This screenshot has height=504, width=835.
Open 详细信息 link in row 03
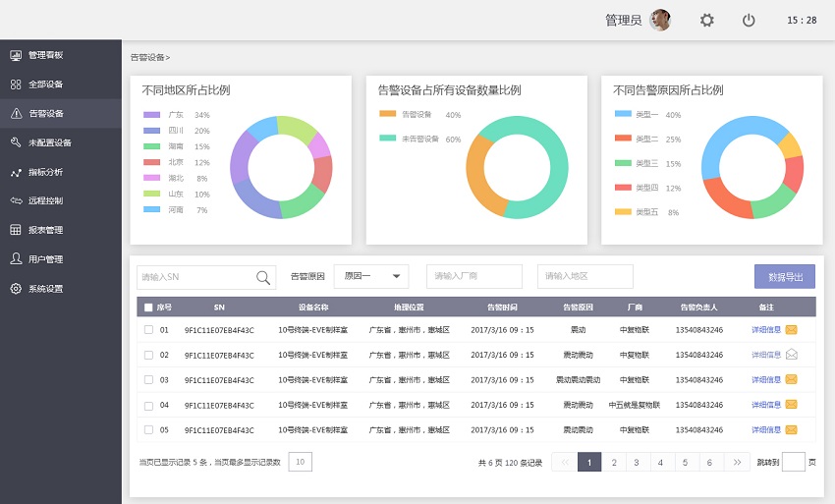[766, 380]
